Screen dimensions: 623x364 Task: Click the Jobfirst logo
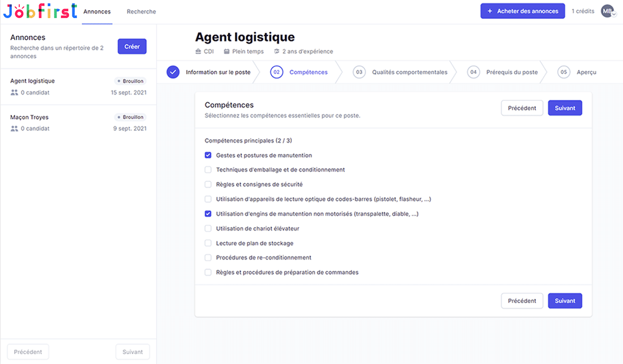[x=40, y=10]
